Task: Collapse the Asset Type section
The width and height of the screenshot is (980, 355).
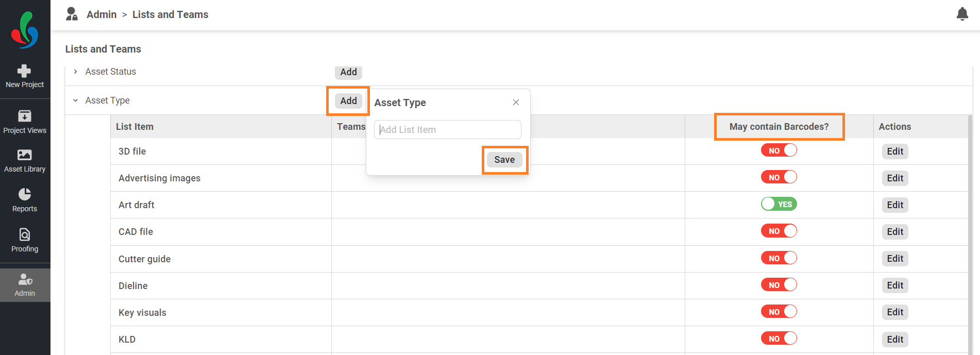Action: (75, 100)
